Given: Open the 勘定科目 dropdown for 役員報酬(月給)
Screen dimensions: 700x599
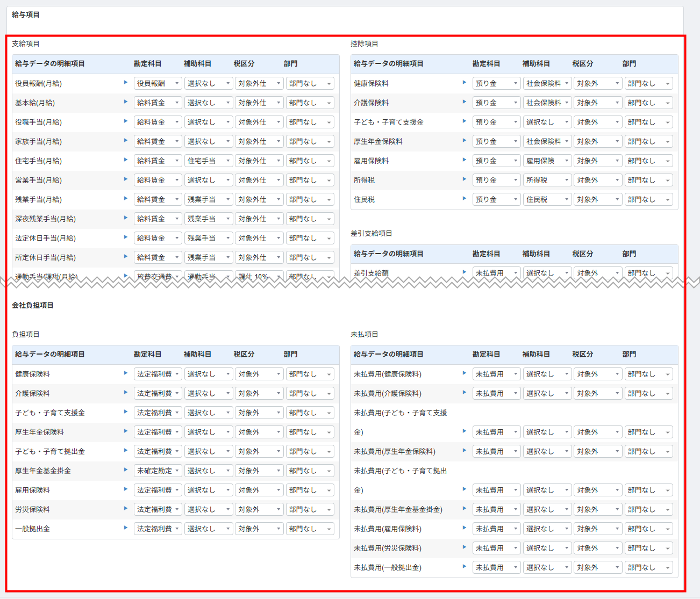Looking at the screenshot, I should [x=158, y=83].
